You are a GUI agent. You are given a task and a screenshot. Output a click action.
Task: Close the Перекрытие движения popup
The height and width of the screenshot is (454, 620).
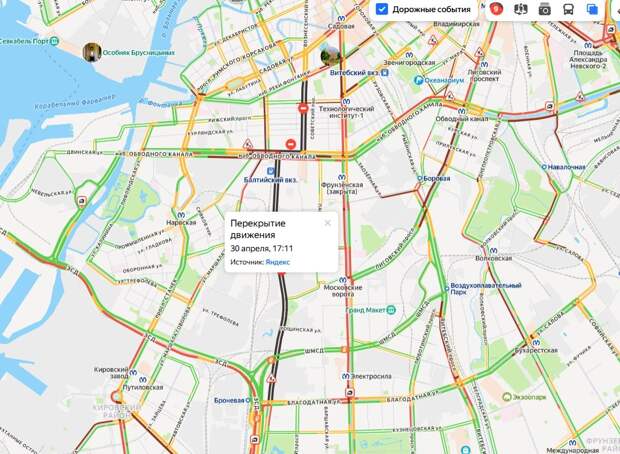click(x=327, y=223)
